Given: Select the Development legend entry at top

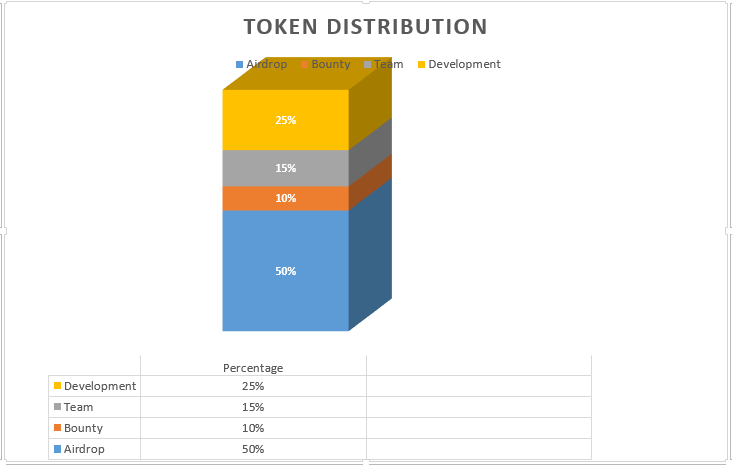Looking at the screenshot, I should 459,64.
